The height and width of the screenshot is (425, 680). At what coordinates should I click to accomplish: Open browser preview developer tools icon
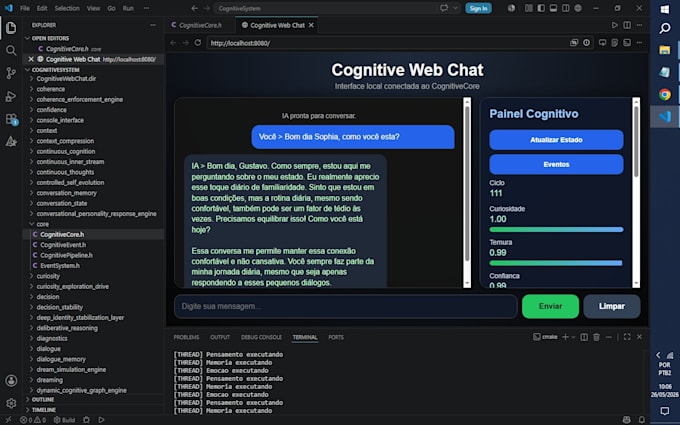click(627, 42)
